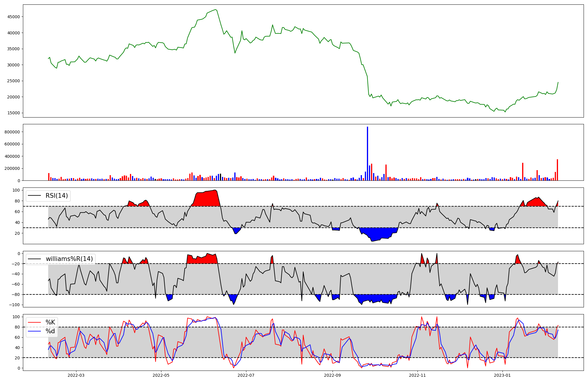The height and width of the screenshot is (382, 588).
Task: Click the 2022-11 x-axis date label
Action: coord(417,375)
